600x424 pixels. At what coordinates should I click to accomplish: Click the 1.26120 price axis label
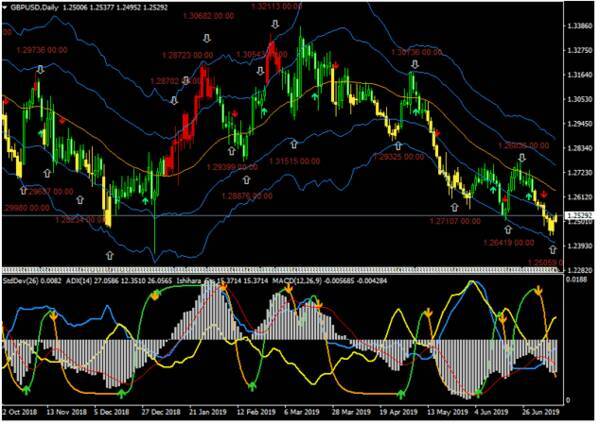point(580,197)
